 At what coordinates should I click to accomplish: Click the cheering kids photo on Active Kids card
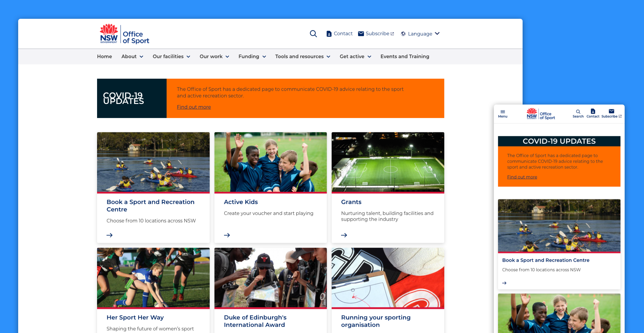(270, 162)
